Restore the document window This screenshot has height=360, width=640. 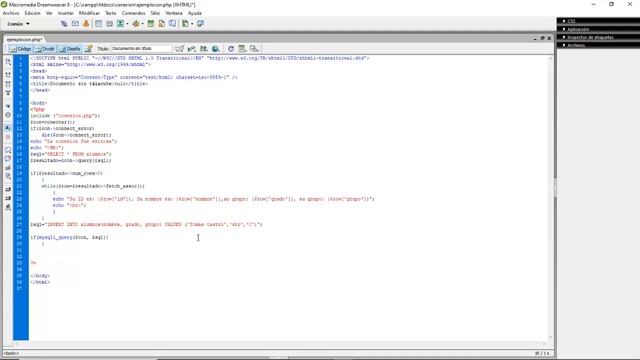542,38
